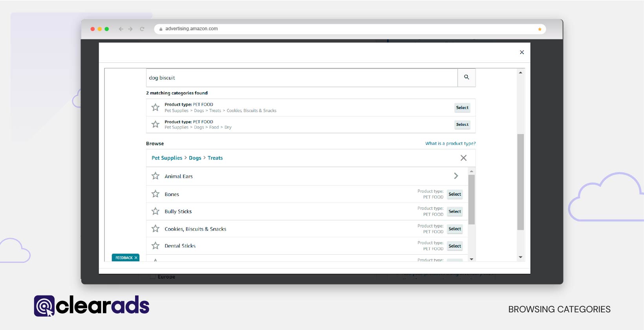The height and width of the screenshot is (330, 644).
Task: Select the Bones category
Action: click(x=455, y=194)
